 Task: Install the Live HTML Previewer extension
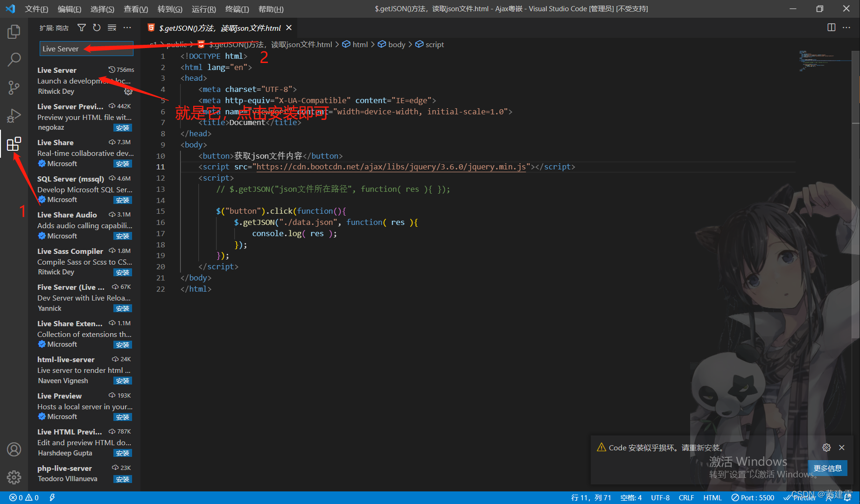pyautogui.click(x=123, y=453)
